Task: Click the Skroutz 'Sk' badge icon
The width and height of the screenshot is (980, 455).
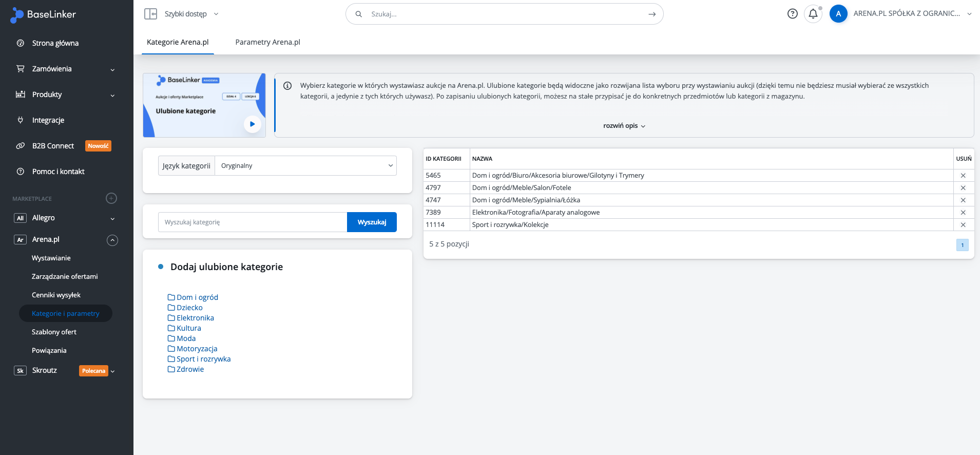Action: [20, 370]
